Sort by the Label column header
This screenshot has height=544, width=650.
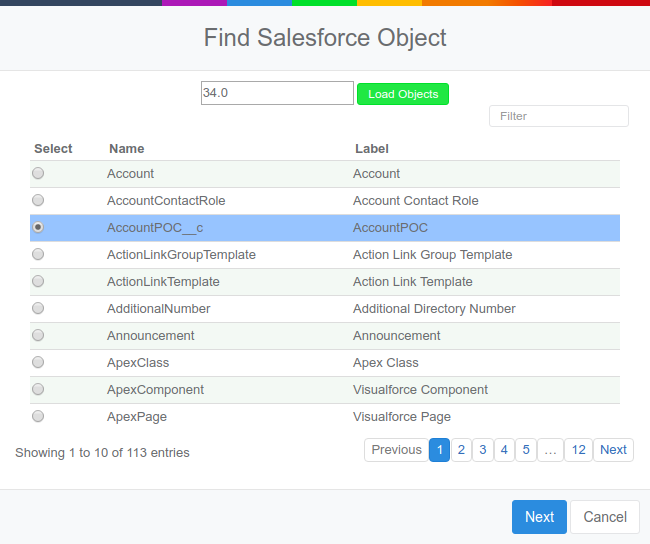(372, 149)
